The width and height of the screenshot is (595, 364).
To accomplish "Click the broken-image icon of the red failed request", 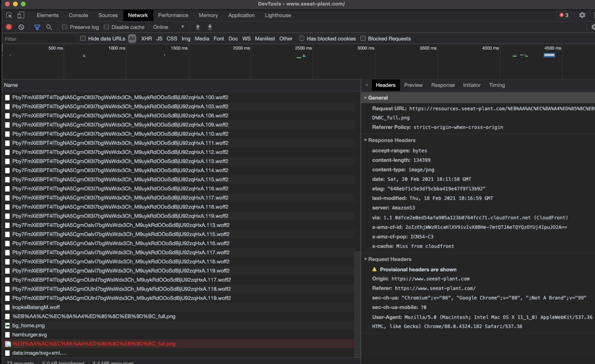I will point(7,344).
